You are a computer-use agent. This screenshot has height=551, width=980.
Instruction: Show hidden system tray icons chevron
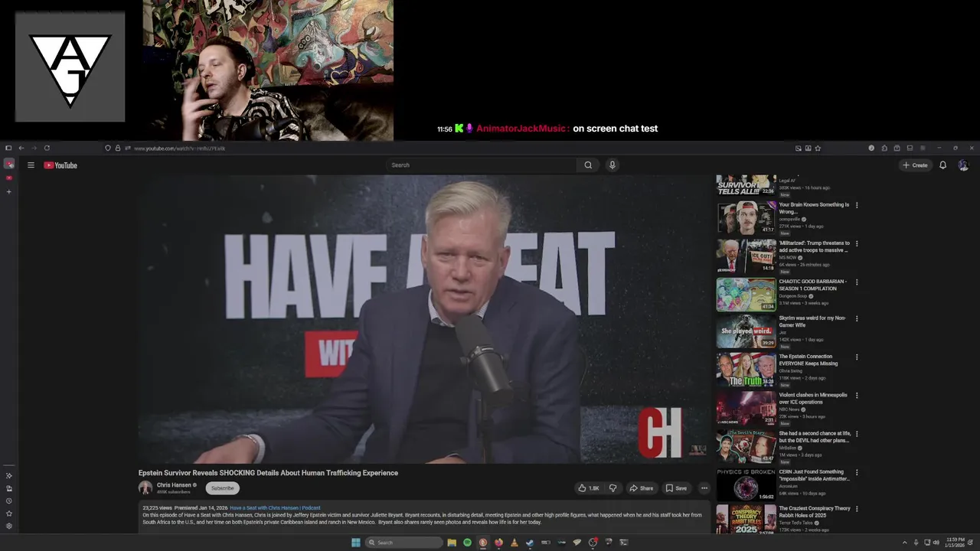(904, 543)
